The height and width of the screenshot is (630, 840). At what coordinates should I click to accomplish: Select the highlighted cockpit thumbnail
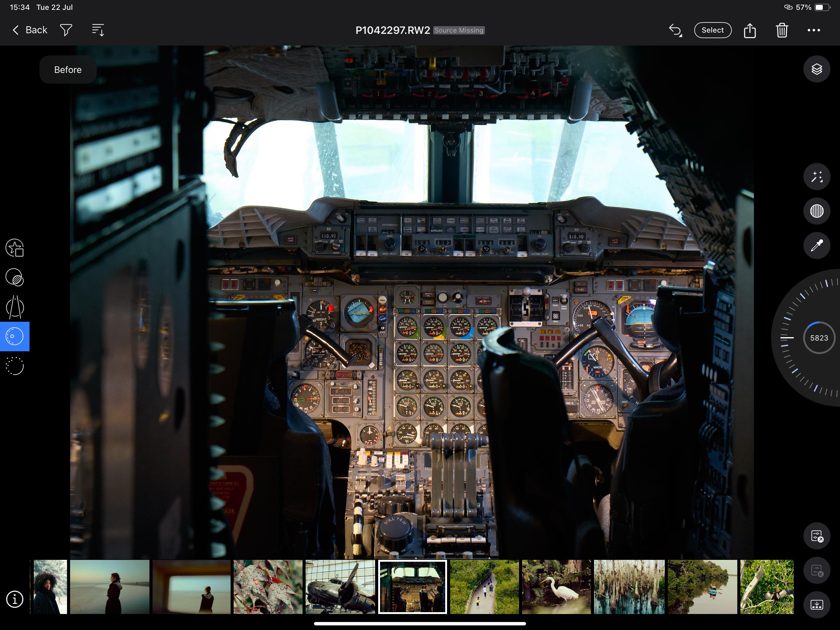pos(412,587)
